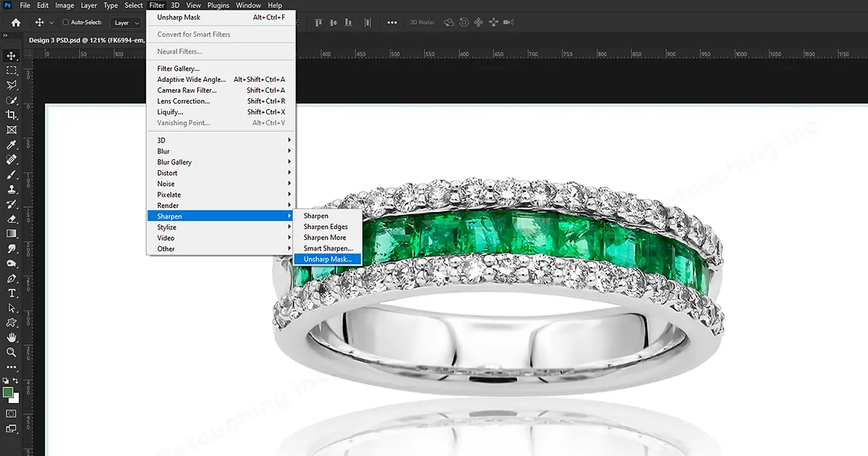Select the Crop tool

pyautogui.click(x=11, y=114)
